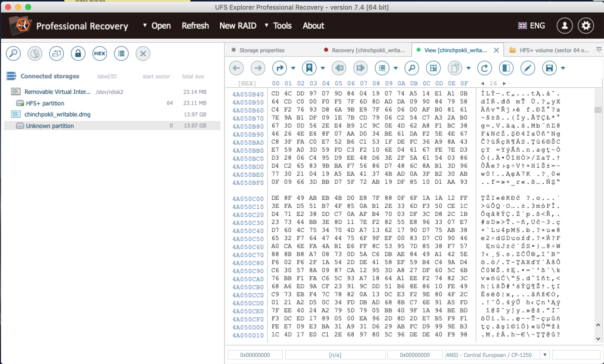
Task: Decrease bytes per row with left arrow
Action: pos(482,83)
